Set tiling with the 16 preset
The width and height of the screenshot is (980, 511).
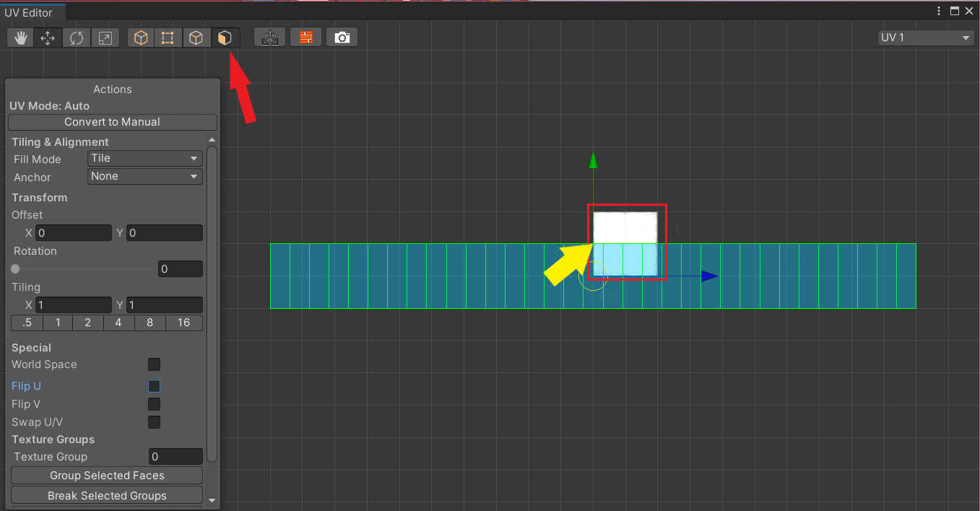(x=184, y=323)
